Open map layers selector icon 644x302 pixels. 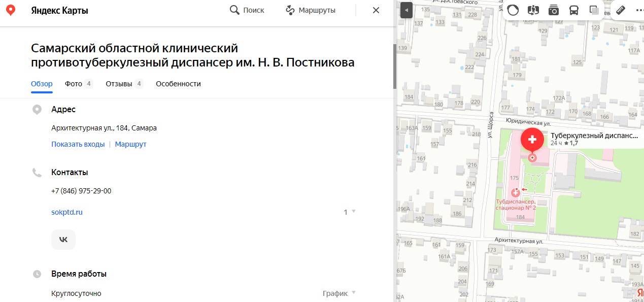coord(594,10)
